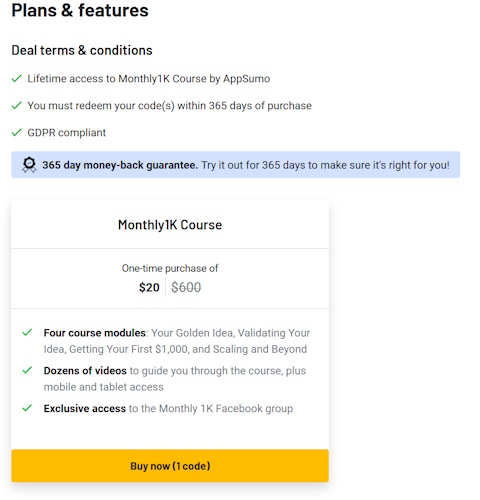Click checkmark next to redeem your code(s)
Viewport: 480px width, 500px height.
[x=16, y=106]
